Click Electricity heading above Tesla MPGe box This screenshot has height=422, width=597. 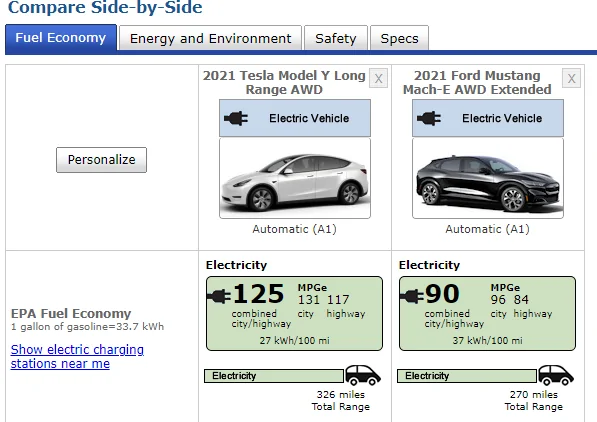click(236, 265)
